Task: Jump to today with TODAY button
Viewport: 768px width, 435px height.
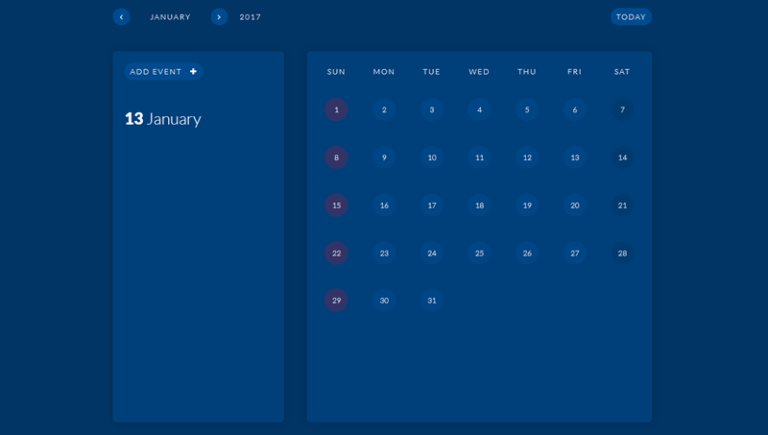Action: pos(630,17)
